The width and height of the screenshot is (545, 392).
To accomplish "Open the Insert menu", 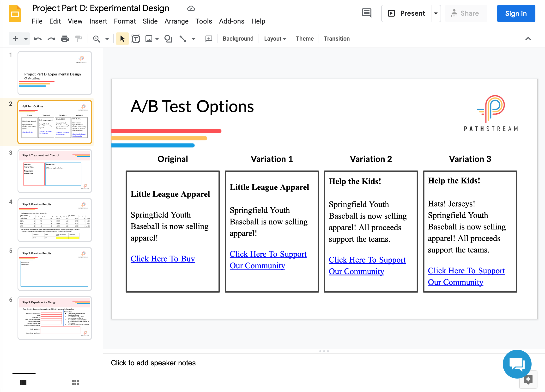I will (98, 21).
